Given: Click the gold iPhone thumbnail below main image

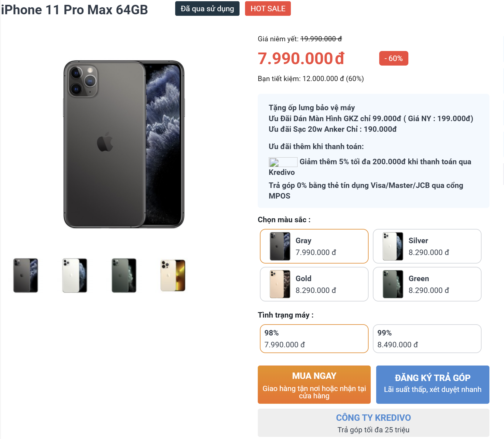Looking at the screenshot, I should 173,275.
